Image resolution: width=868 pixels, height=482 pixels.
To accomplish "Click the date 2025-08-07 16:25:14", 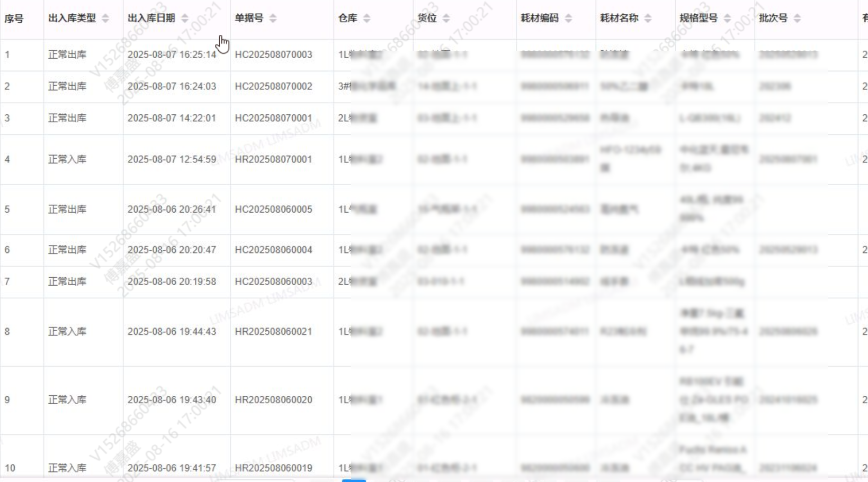I will [x=172, y=54].
